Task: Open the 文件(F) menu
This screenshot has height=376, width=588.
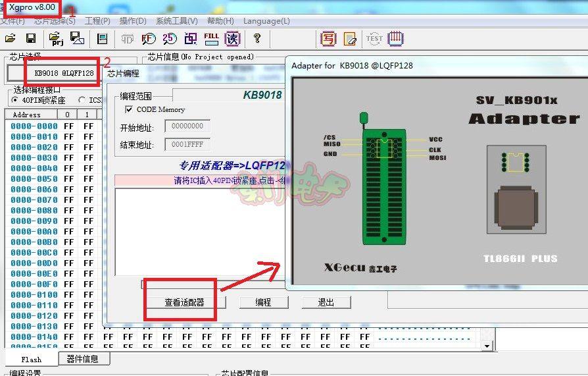Action: pos(12,21)
